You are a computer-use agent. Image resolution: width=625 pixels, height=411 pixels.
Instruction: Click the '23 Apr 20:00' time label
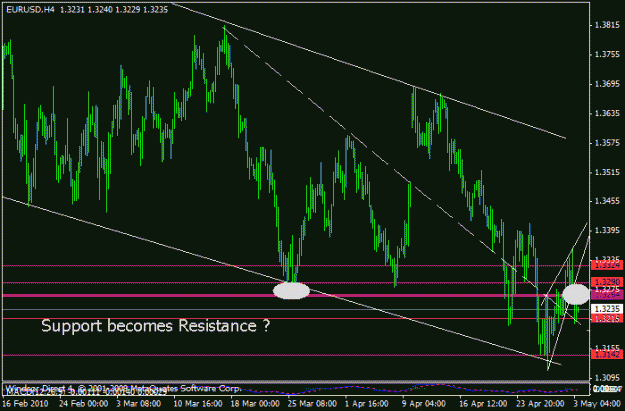541,403
